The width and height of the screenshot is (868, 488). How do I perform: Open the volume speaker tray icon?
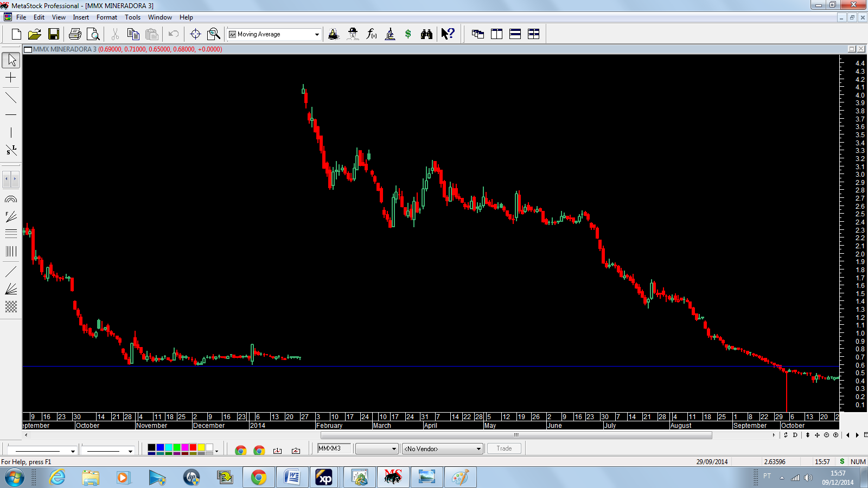point(808,478)
